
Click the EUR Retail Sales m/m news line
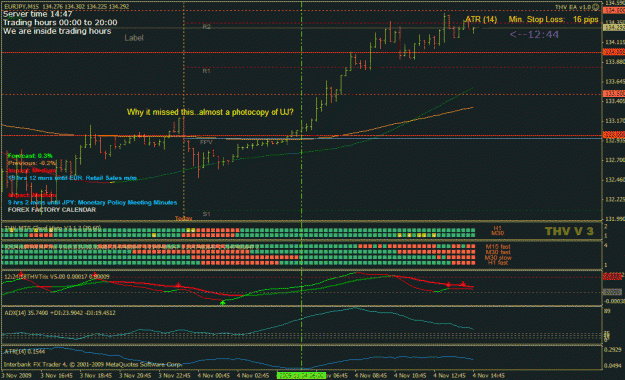coord(73,178)
